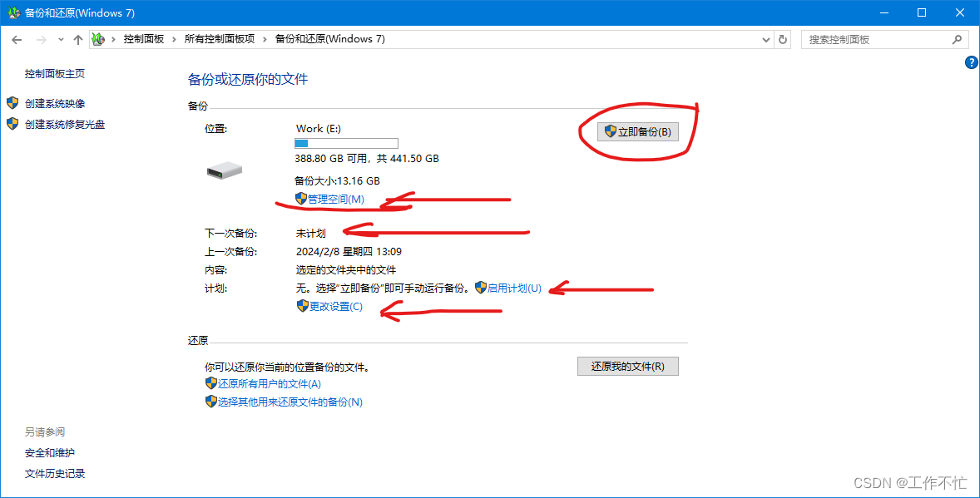Click the 2024/2/8 星期四 13:09 date text

349,252
